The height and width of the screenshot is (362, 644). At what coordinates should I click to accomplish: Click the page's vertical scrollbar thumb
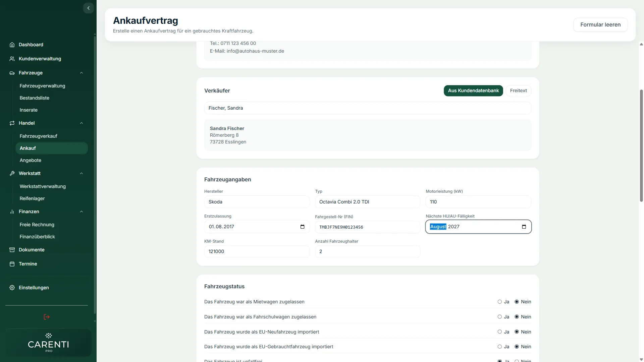tap(641, 145)
